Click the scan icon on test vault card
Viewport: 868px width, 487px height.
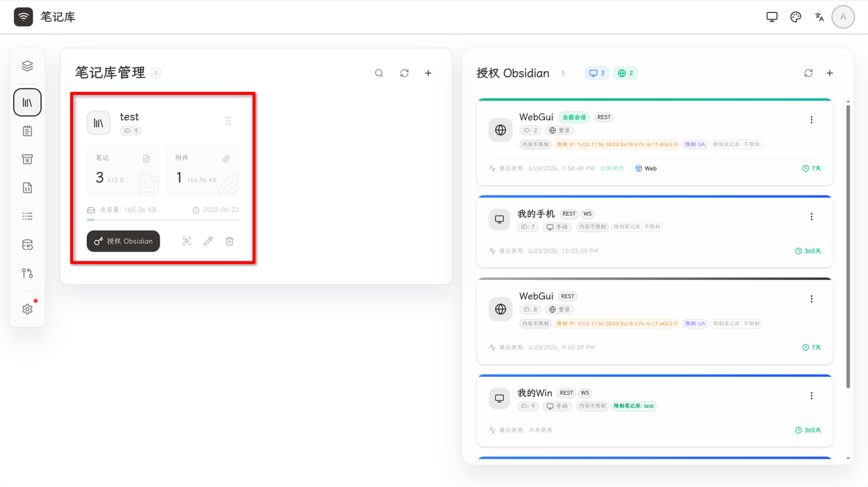pos(187,241)
